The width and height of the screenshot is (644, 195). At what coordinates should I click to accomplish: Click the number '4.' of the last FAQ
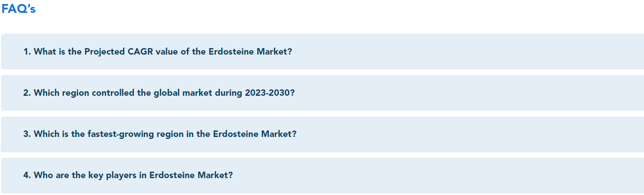[27, 175]
